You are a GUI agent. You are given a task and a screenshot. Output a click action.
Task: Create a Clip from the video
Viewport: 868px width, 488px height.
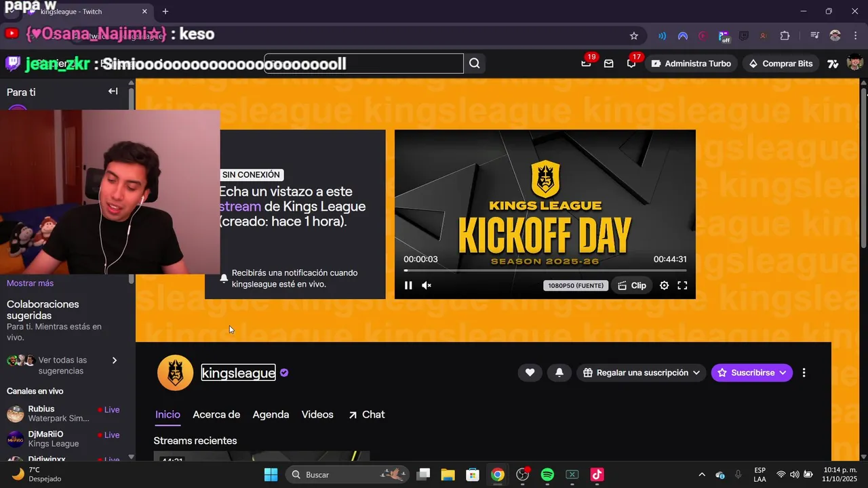631,285
